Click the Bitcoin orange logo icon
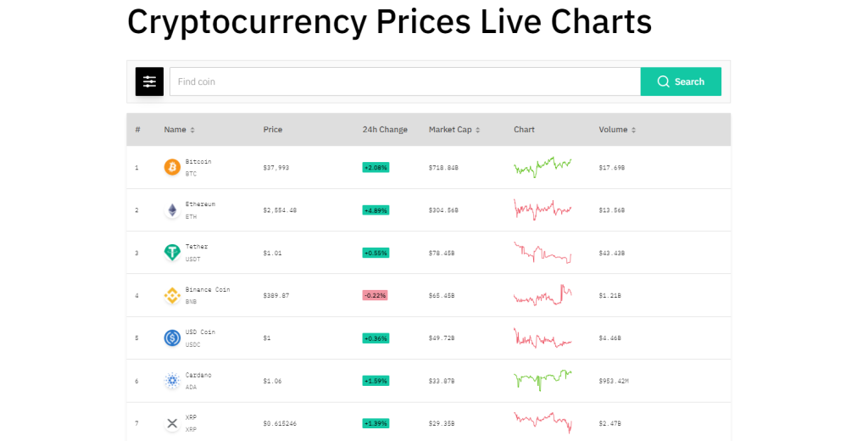868x441 pixels. (172, 167)
